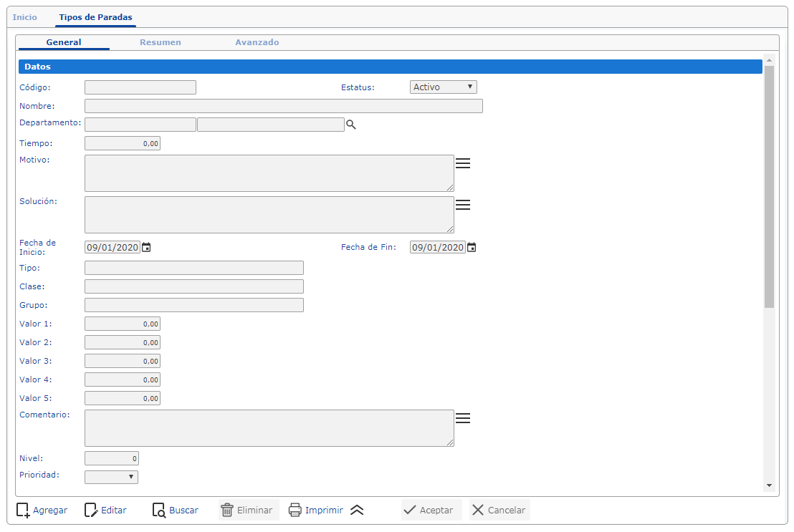Click the Nombre input field

(x=283, y=106)
